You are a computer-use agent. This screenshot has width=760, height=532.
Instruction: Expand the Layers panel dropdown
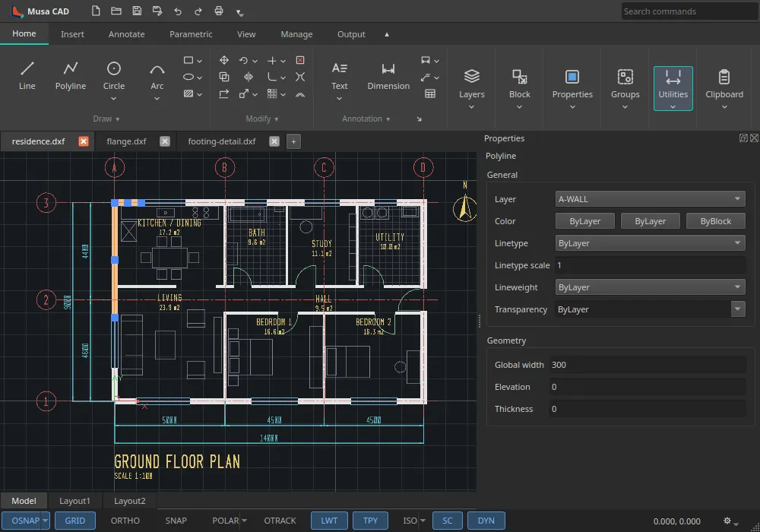coord(472,106)
